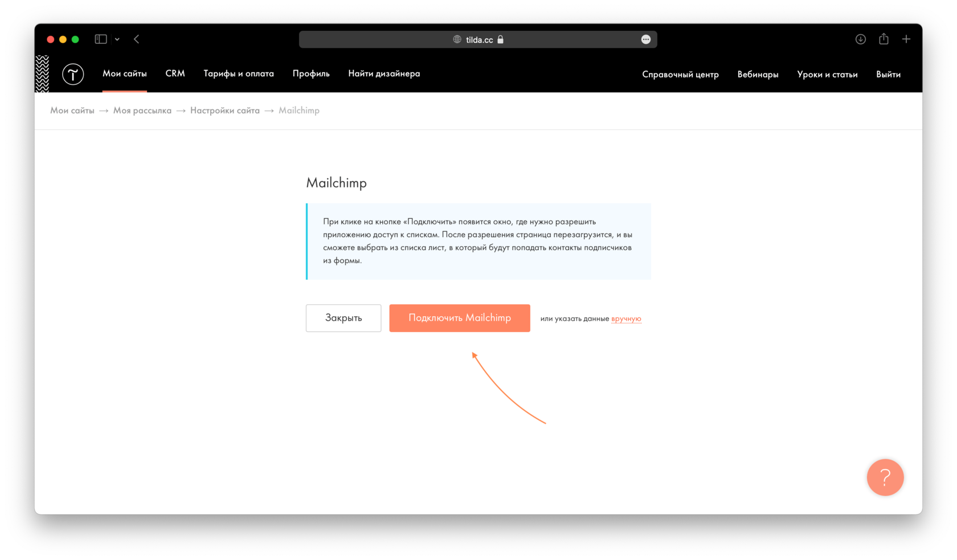Open Тарифы и оплата
Screen dimensions: 957x560
(239, 73)
